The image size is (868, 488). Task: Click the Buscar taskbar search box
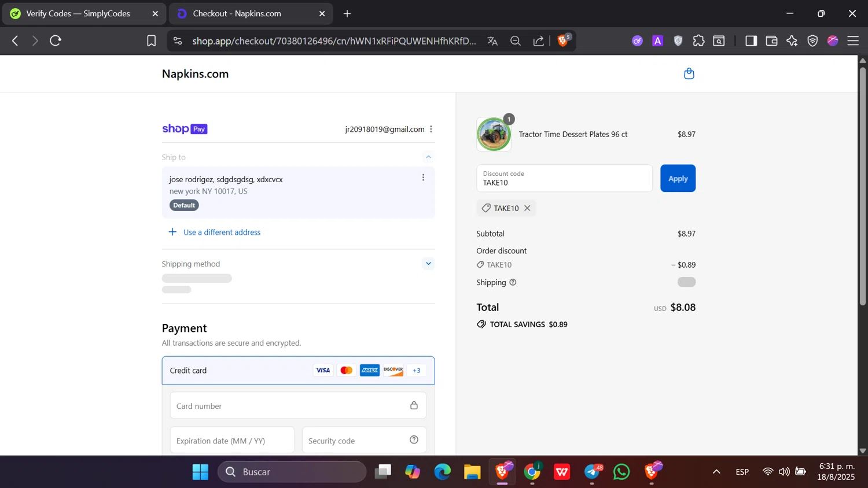coord(292,472)
